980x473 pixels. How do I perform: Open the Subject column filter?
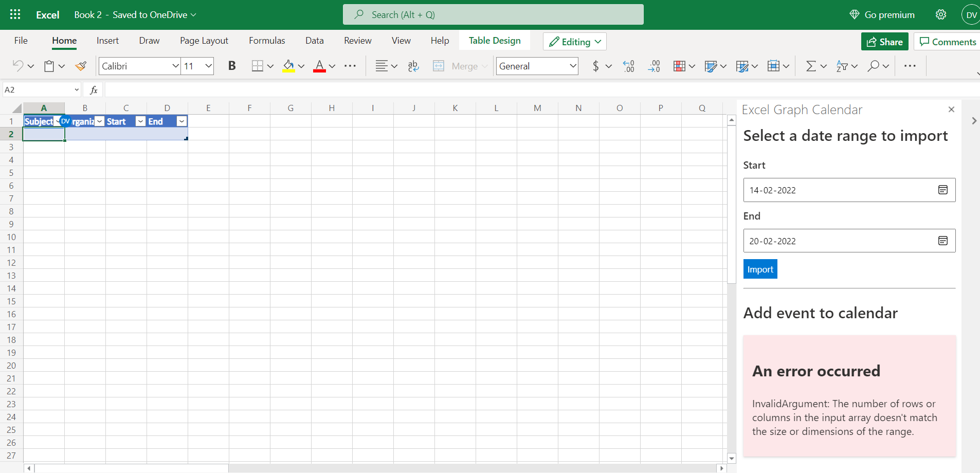[58, 121]
